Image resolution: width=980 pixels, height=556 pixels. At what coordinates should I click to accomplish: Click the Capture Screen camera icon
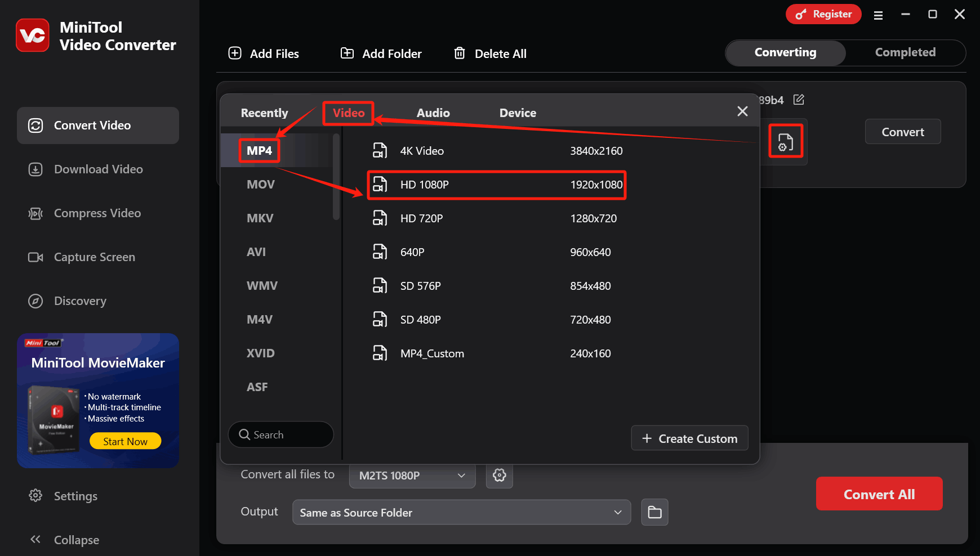[x=35, y=257]
